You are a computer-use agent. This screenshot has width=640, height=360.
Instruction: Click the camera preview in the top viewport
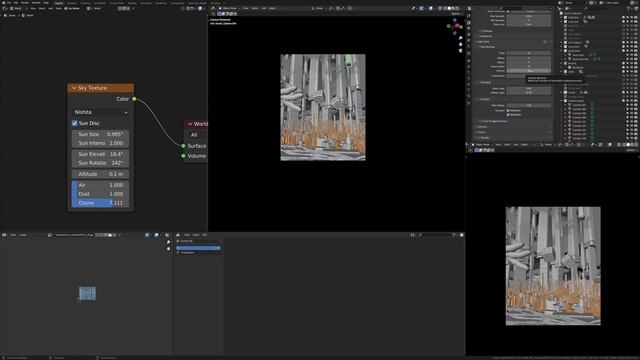(x=323, y=107)
